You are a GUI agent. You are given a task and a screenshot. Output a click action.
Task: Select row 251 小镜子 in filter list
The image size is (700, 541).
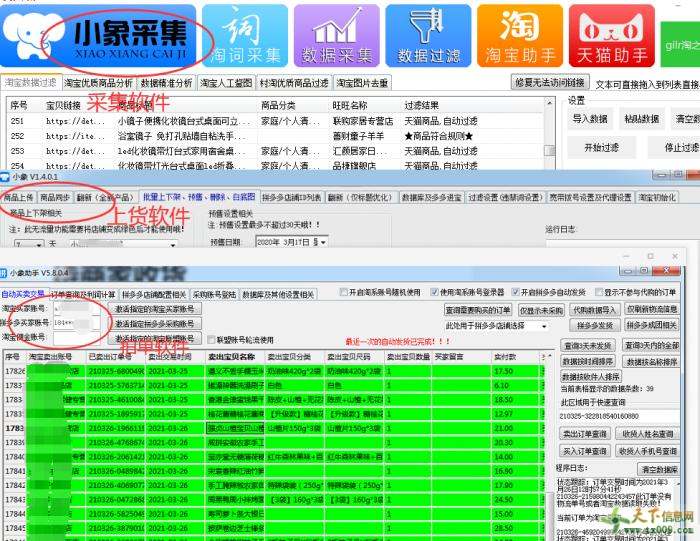point(275,121)
